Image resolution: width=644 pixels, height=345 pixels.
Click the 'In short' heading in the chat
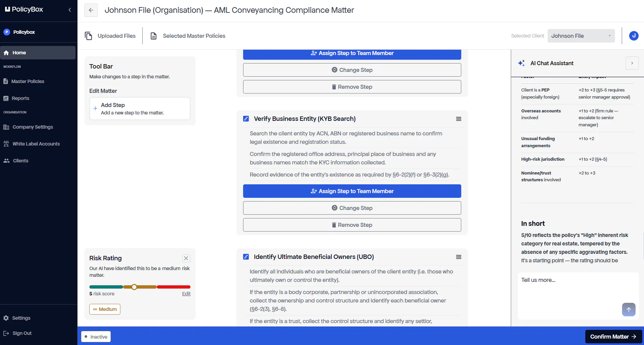533,223
